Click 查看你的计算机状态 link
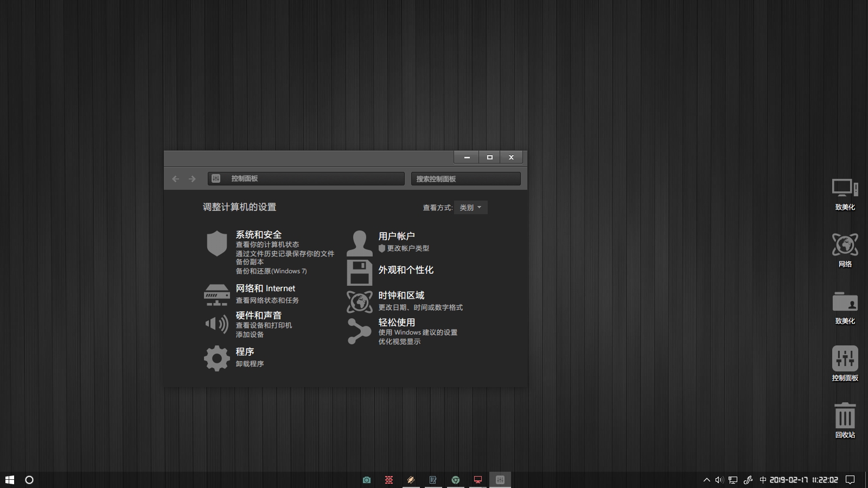Screen dimensions: 868x488 (x=267, y=245)
